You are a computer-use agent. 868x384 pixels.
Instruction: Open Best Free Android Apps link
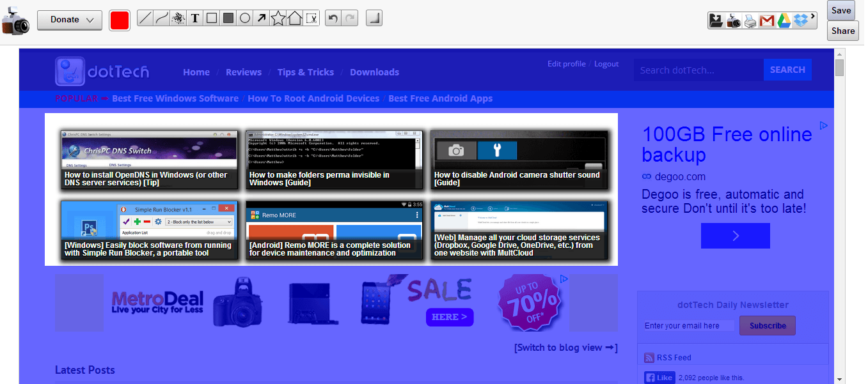pos(441,98)
